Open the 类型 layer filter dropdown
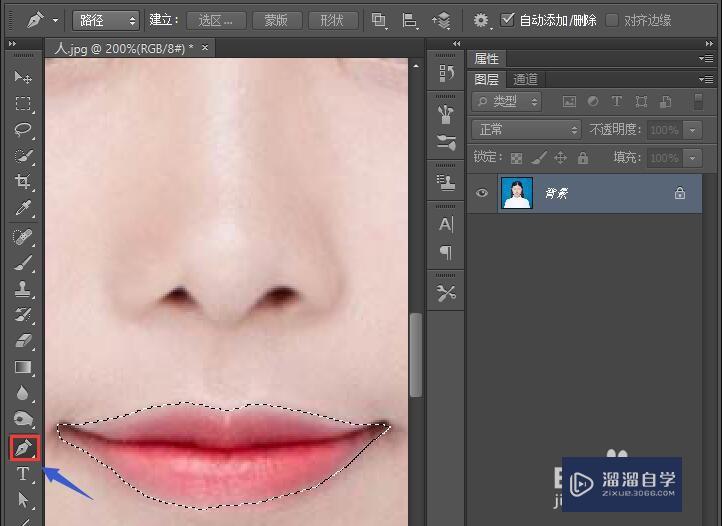This screenshot has width=722, height=526. (x=506, y=102)
